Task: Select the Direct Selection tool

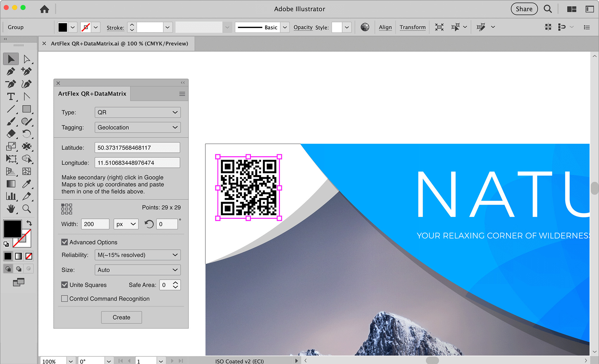Action: pyautogui.click(x=27, y=59)
